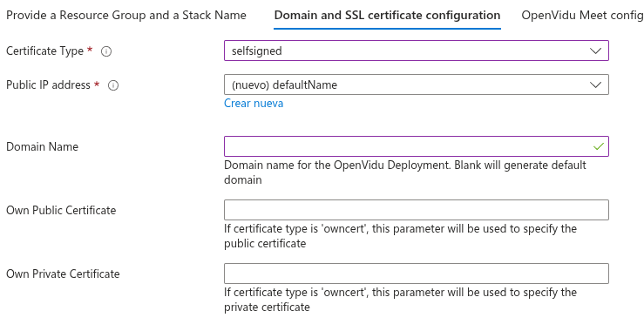
Task: Click help text mentioning public certificate
Action: 400,236
